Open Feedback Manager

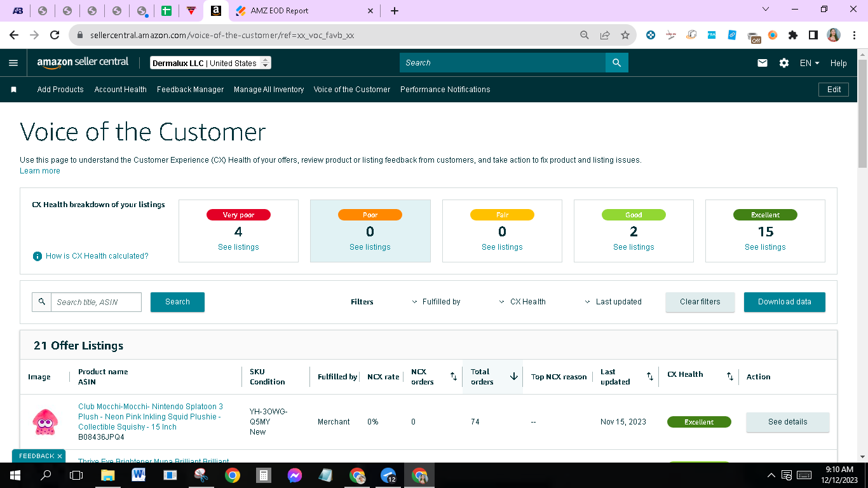[190, 90]
